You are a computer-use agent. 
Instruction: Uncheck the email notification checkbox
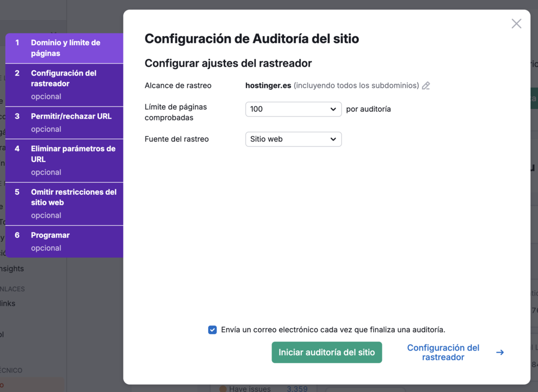pyautogui.click(x=212, y=330)
